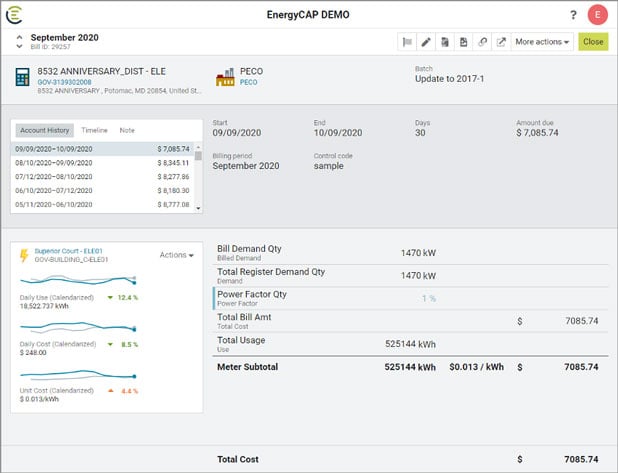The image size is (618, 473).
Task: Click the link chain icon in toolbar
Action: pyautogui.click(x=482, y=42)
